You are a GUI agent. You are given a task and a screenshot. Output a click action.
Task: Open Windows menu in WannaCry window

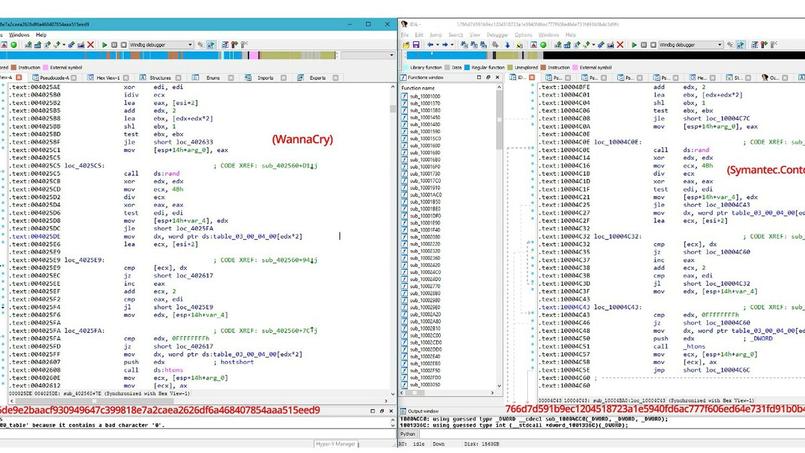click(19, 35)
